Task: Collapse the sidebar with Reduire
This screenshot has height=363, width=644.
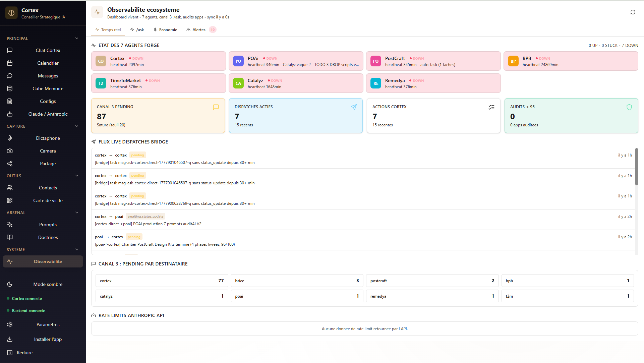Action: tap(43, 353)
